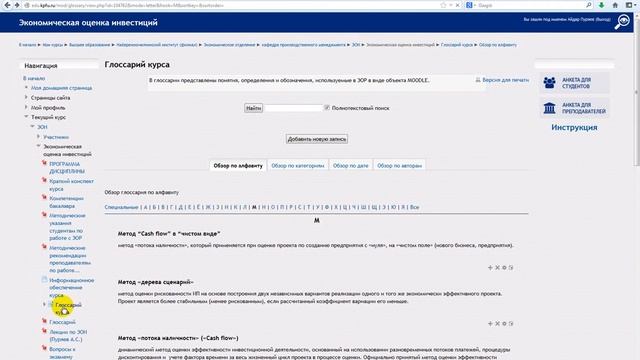The width and height of the screenshot is (640, 360).
Task: Click the browser forward arrow
Action: (x=17, y=5)
